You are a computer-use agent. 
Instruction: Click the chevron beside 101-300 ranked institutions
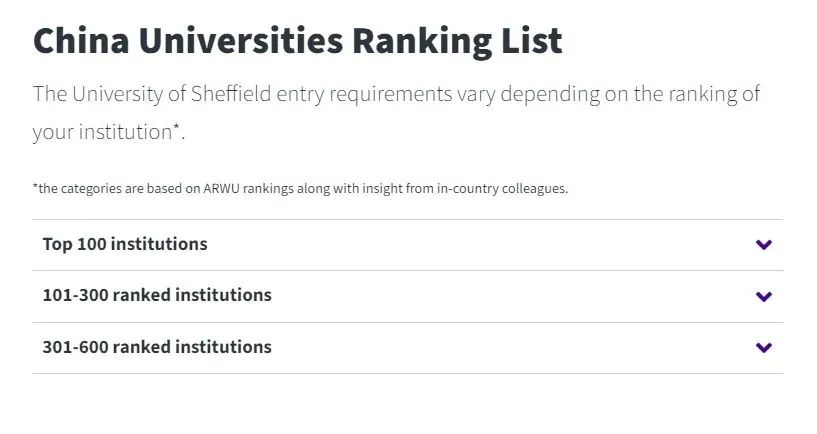tap(763, 296)
